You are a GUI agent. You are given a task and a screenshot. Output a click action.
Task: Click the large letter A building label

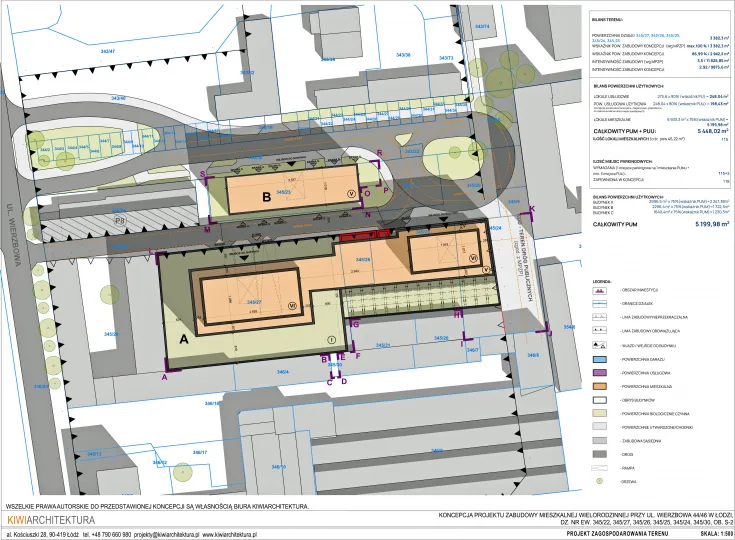183,339
